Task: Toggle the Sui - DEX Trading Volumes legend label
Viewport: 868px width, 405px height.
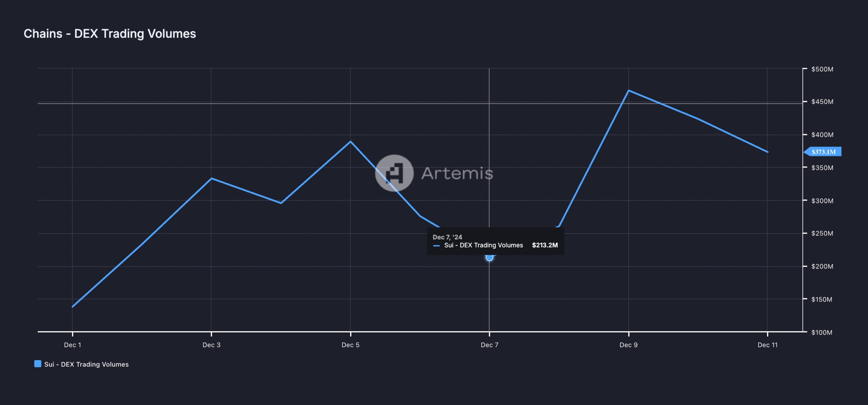Action: point(86,364)
